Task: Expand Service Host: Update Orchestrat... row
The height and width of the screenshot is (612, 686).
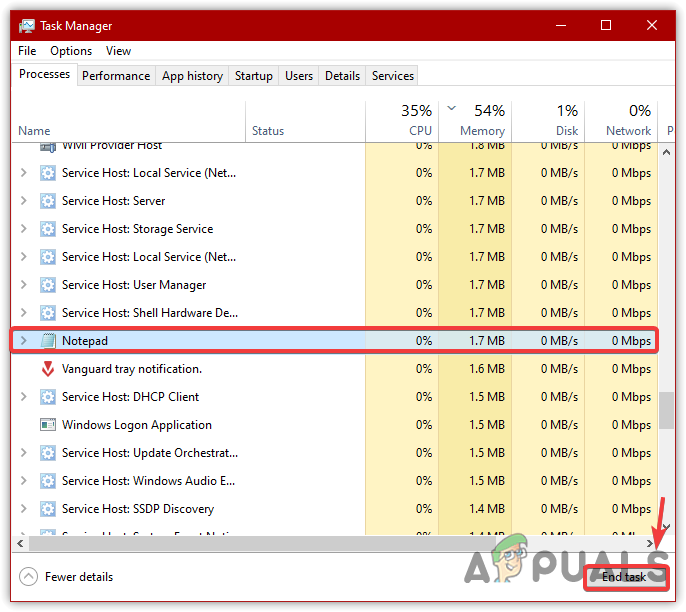Action: [24, 453]
